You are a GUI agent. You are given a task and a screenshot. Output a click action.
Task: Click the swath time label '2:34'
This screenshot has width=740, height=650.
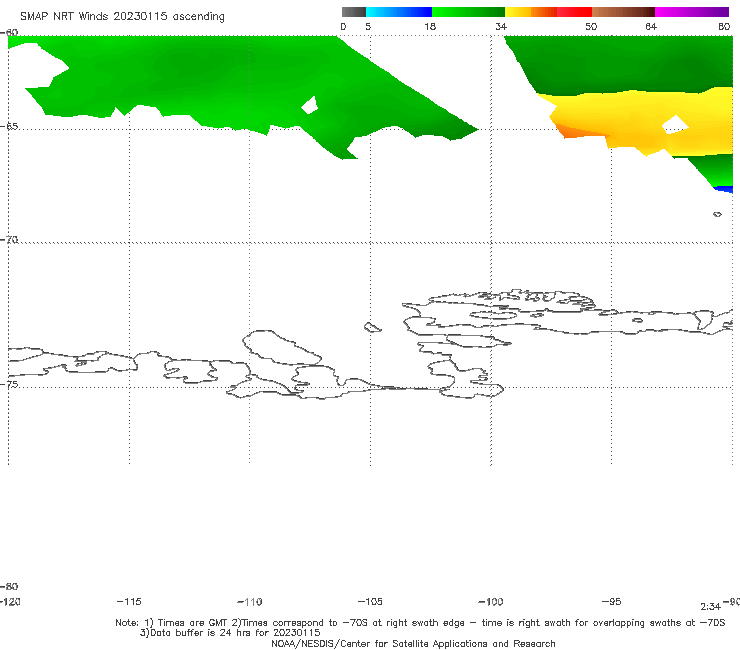tap(710, 607)
